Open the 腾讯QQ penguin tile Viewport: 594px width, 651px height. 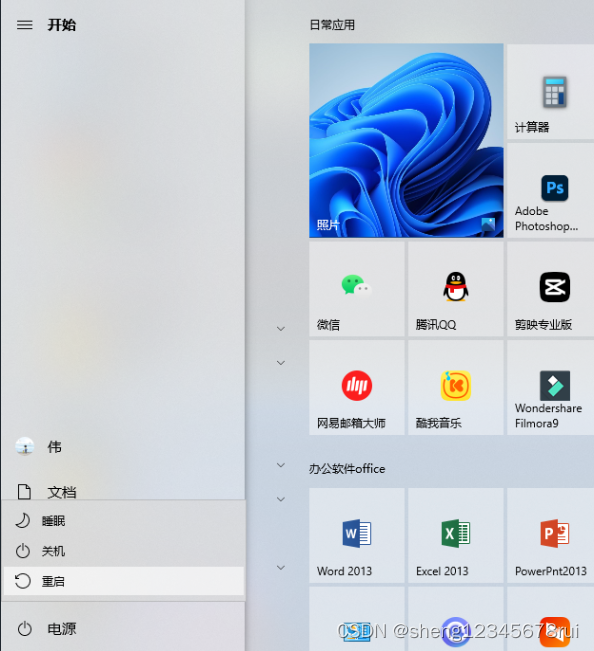[455, 289]
